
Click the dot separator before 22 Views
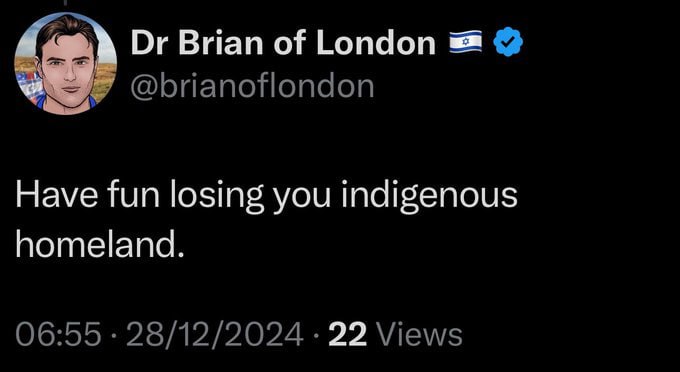316,336
